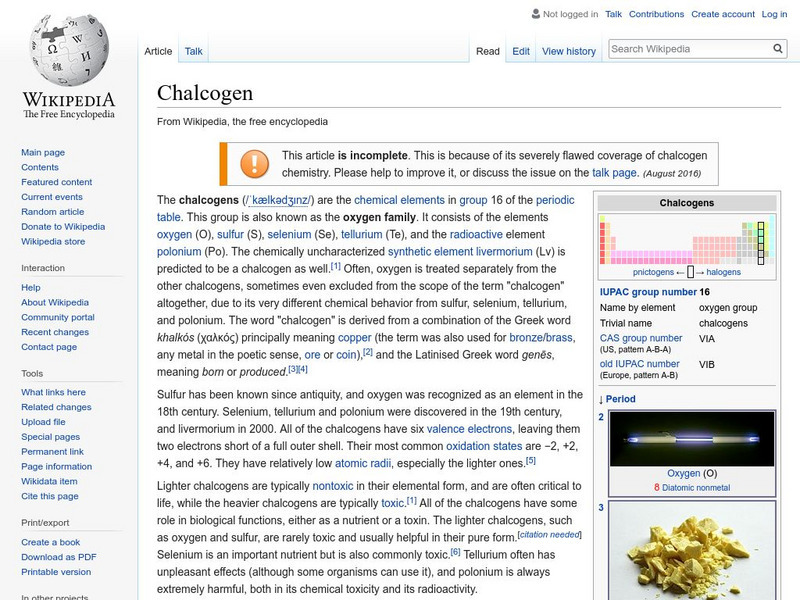Viewport: 800px width, 600px height.
Task: Click Create account
Action: 722,14
